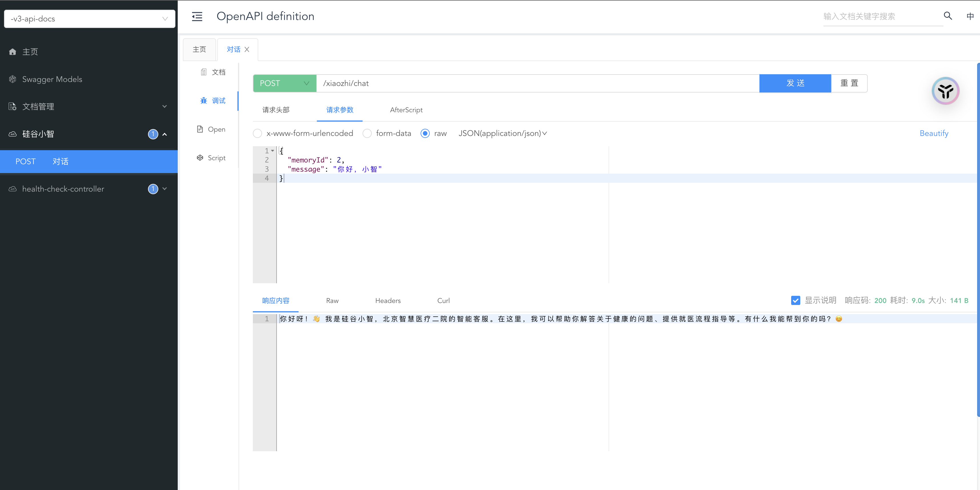Select the Script panel icon

click(201, 158)
